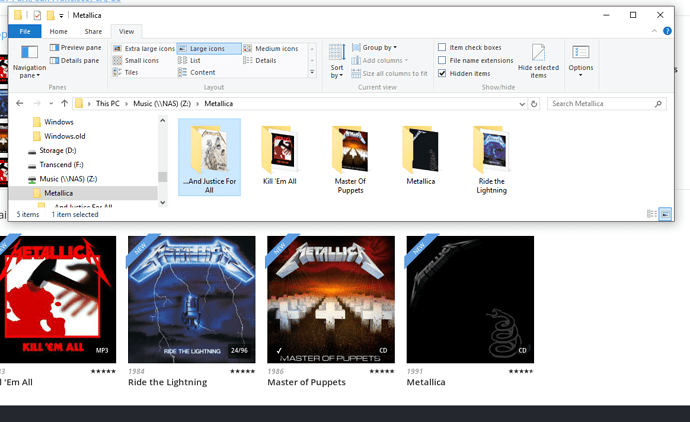Switch to the Home ribbon tab
This screenshot has width=690, height=422.
click(x=59, y=31)
